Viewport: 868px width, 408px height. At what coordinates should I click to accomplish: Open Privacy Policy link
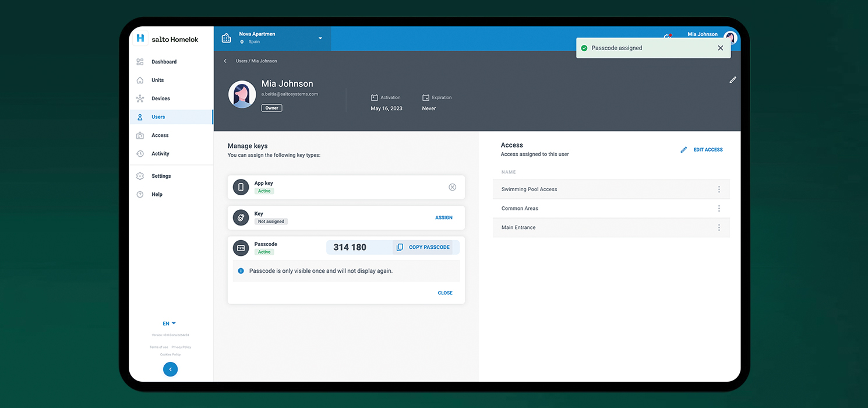181,347
